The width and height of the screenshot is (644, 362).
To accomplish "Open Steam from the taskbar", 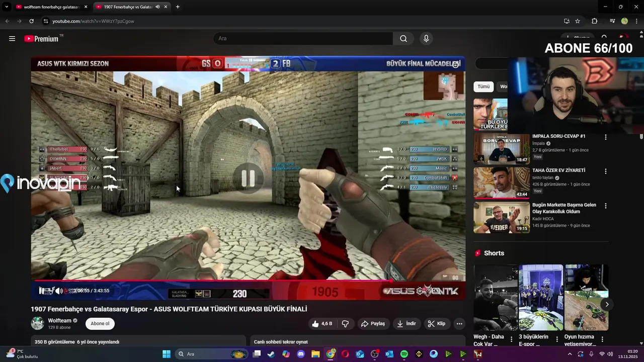I will pos(271,354).
